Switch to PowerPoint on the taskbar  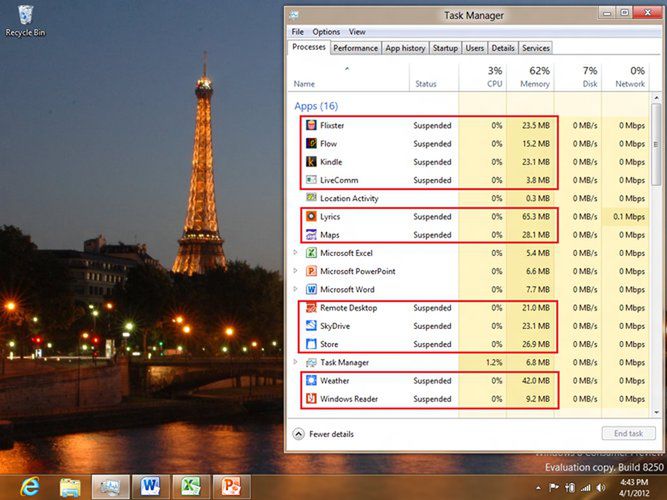click(231, 488)
